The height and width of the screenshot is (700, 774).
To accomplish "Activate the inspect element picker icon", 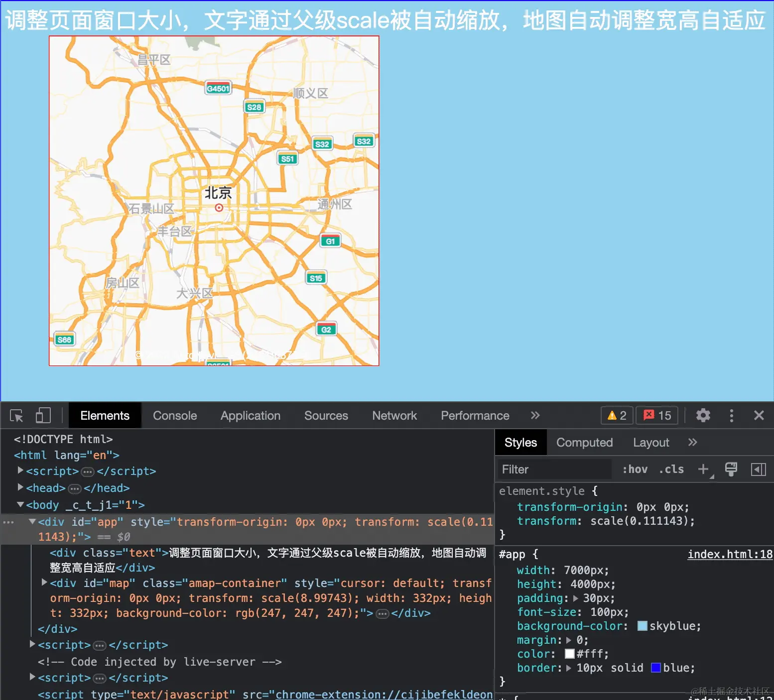I will point(16,416).
